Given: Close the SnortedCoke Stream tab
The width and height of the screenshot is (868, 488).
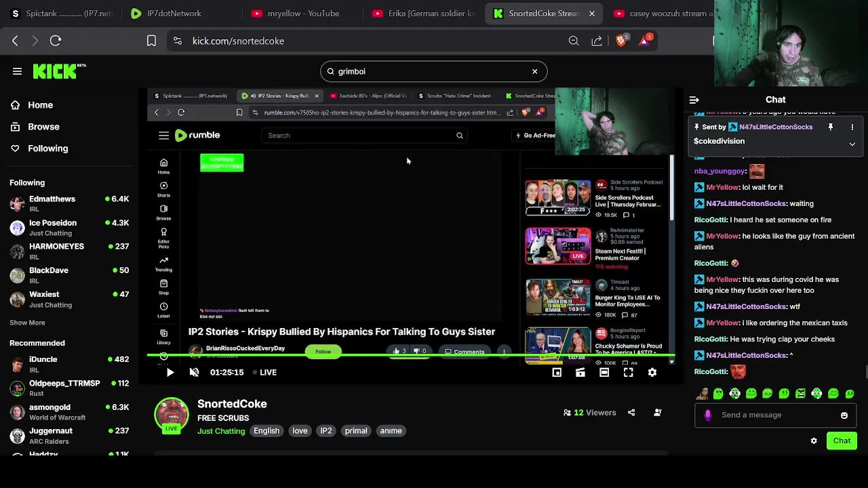Looking at the screenshot, I should tap(591, 13).
